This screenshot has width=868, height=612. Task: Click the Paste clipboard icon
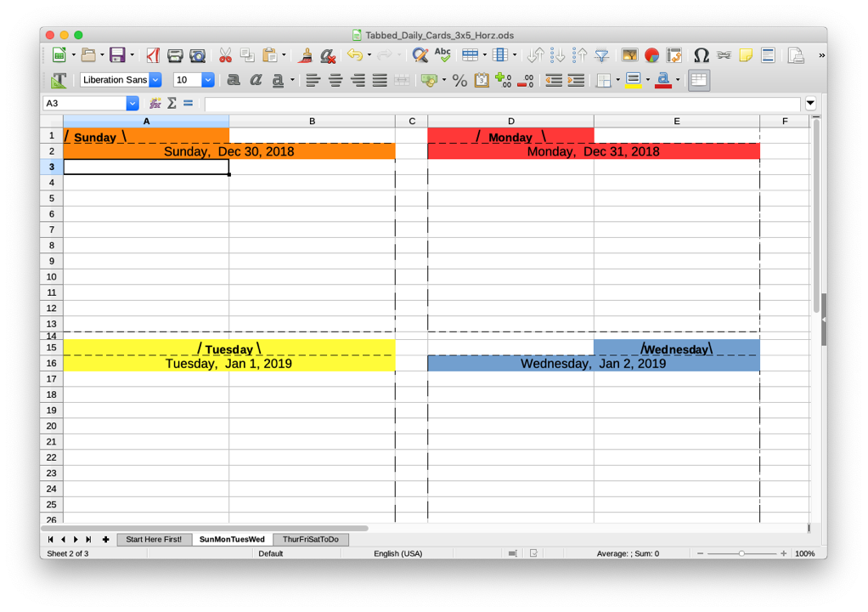(269, 55)
